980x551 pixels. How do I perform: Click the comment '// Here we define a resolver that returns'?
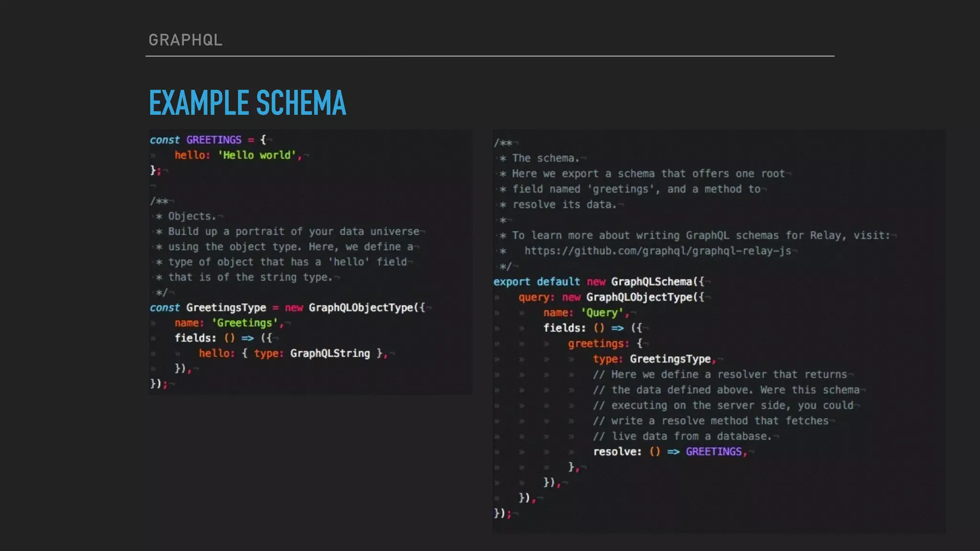click(x=720, y=375)
